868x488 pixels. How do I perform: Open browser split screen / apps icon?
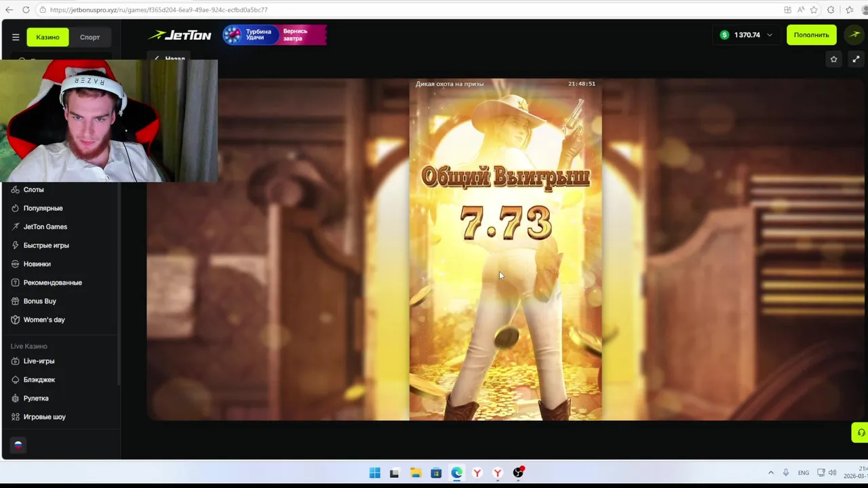click(787, 9)
